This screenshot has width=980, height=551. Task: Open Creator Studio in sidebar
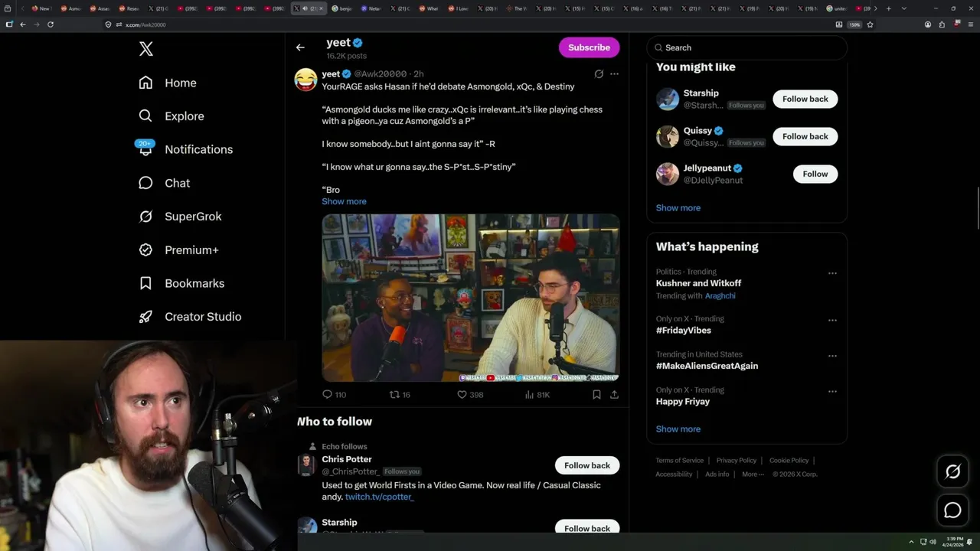point(190,317)
